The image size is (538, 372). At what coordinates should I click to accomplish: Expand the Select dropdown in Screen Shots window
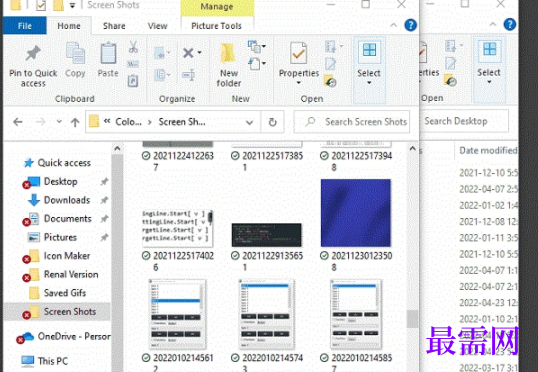[x=369, y=83]
